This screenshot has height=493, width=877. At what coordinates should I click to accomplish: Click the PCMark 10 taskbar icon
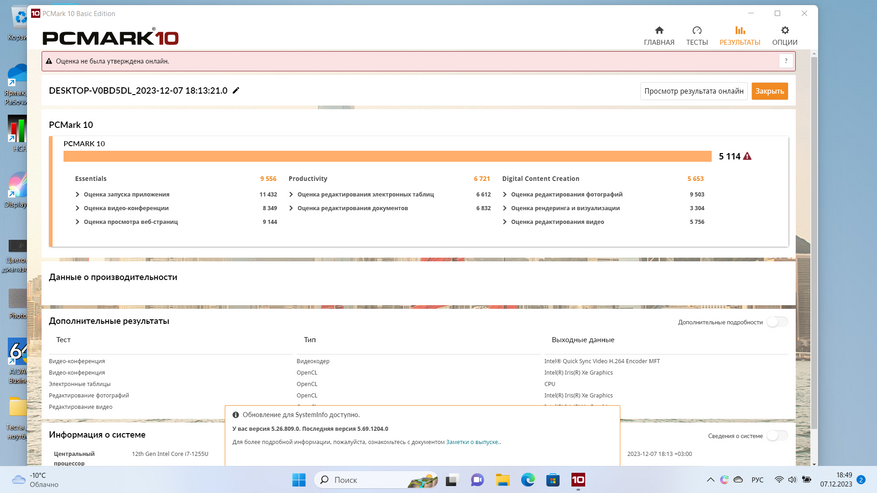(578, 480)
